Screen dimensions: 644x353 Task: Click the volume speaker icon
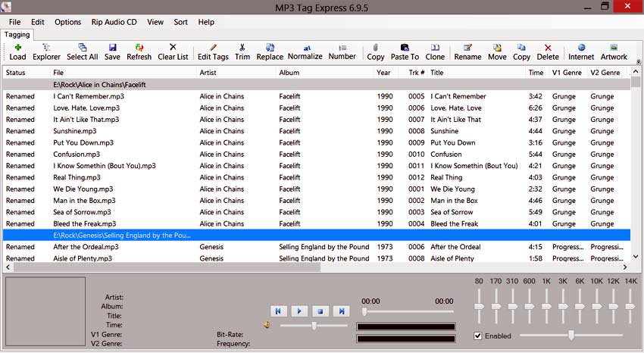(x=267, y=325)
